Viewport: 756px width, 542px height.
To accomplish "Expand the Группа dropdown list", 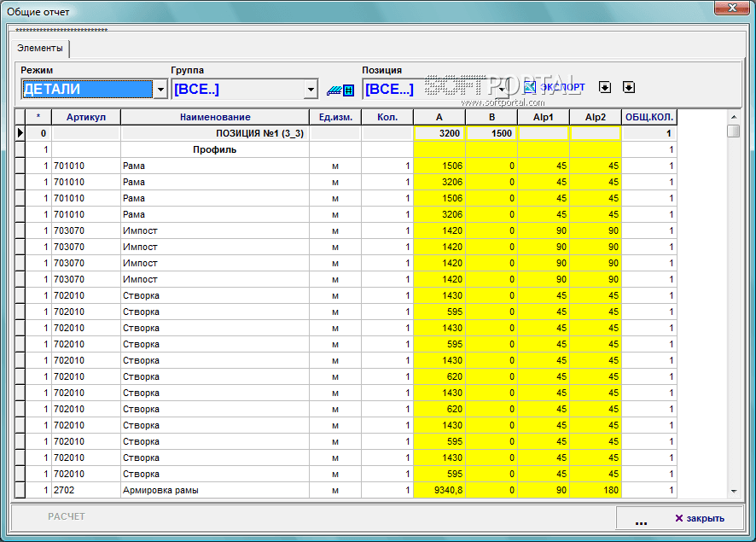I will (310, 90).
